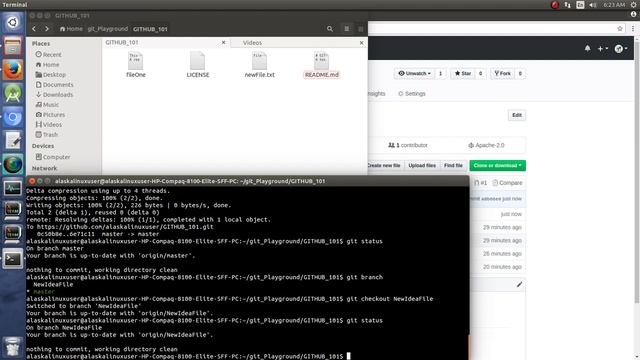640x360 pixels.
Task: Click the Watch count number 1
Action: (440, 73)
